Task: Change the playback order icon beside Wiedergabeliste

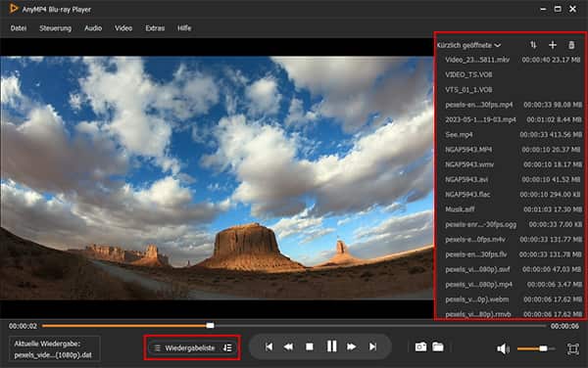Action: point(227,348)
